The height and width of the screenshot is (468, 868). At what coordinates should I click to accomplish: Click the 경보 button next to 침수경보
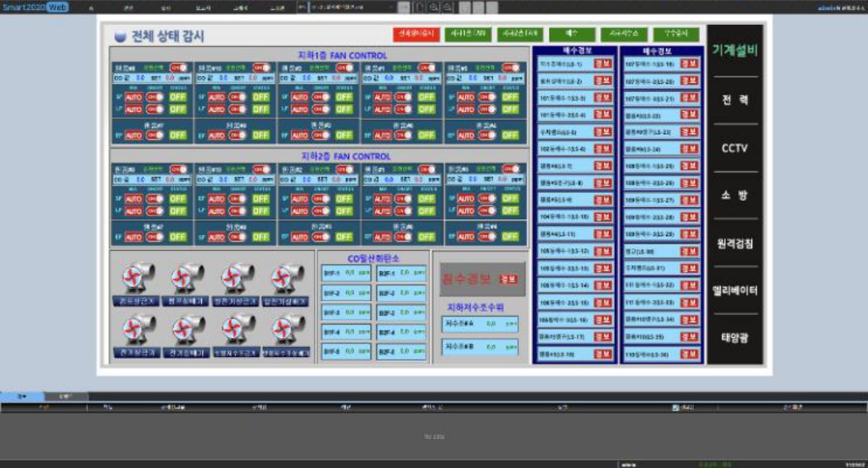click(508, 278)
